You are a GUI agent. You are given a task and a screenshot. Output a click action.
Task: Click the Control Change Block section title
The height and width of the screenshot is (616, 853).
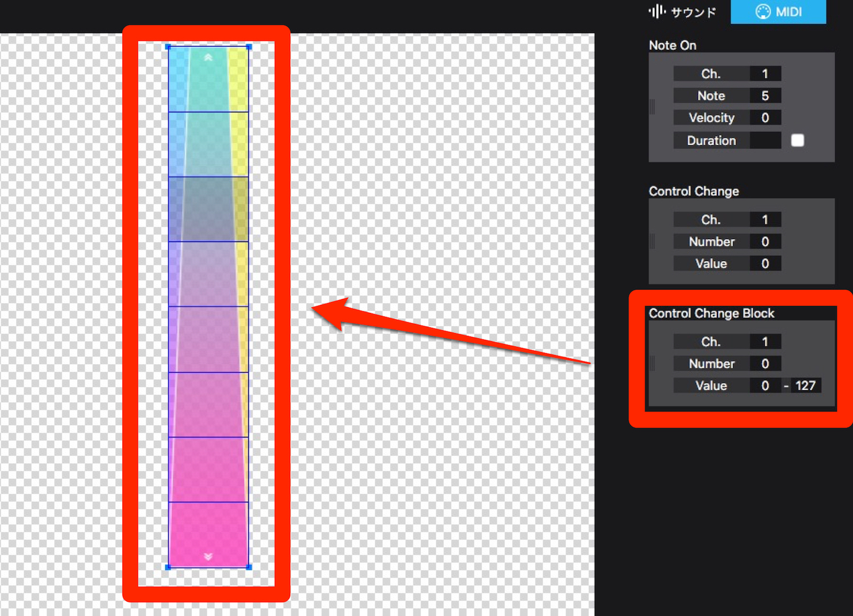pos(712,313)
